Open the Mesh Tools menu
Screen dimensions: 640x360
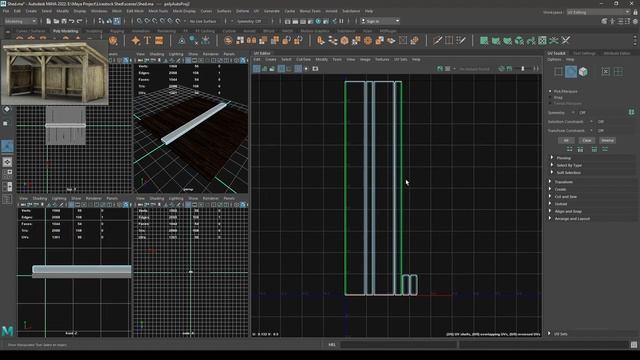pyautogui.click(x=158, y=11)
